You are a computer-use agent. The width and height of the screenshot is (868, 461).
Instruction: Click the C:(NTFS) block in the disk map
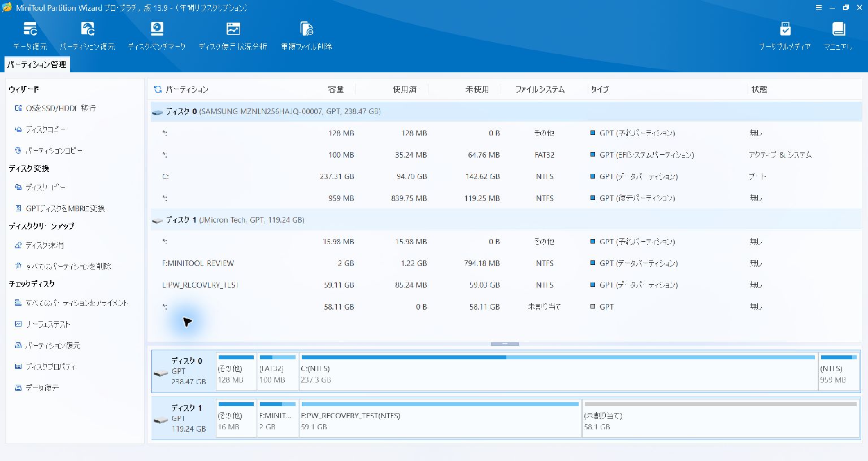pos(558,371)
